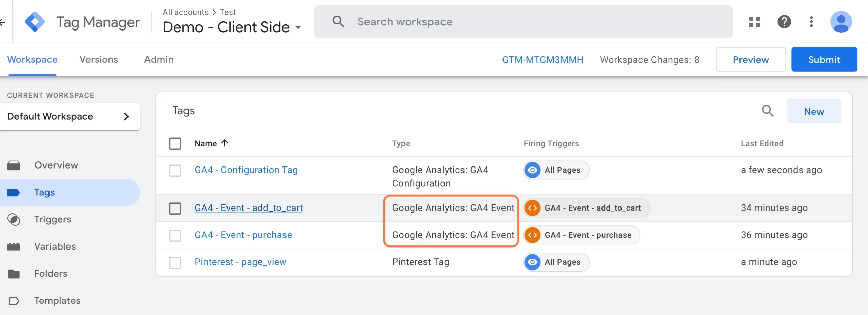Click the Folders sidebar icon
The width and height of the screenshot is (868, 315).
tap(14, 274)
